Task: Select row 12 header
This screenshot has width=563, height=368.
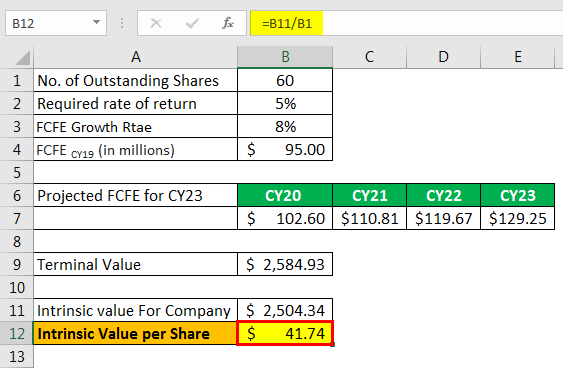Action: click(17, 333)
